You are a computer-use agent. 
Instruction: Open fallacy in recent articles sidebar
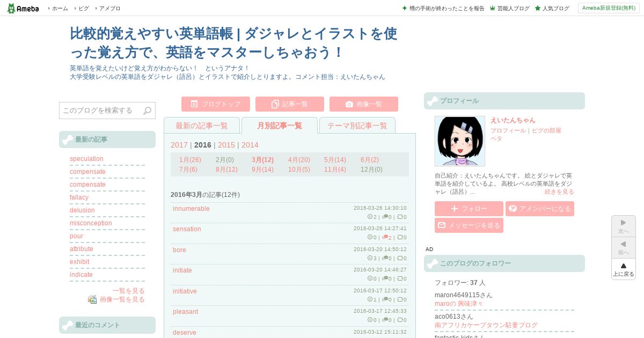(79, 197)
